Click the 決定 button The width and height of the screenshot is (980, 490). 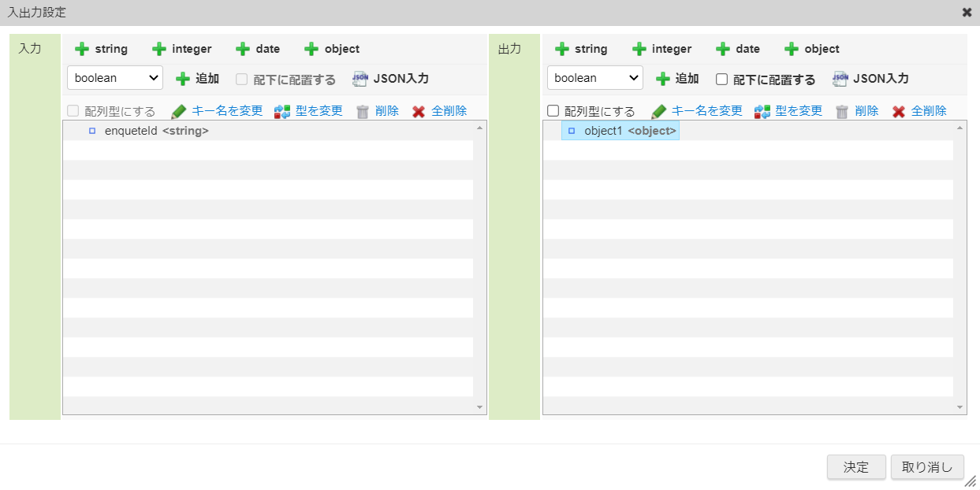click(856, 467)
